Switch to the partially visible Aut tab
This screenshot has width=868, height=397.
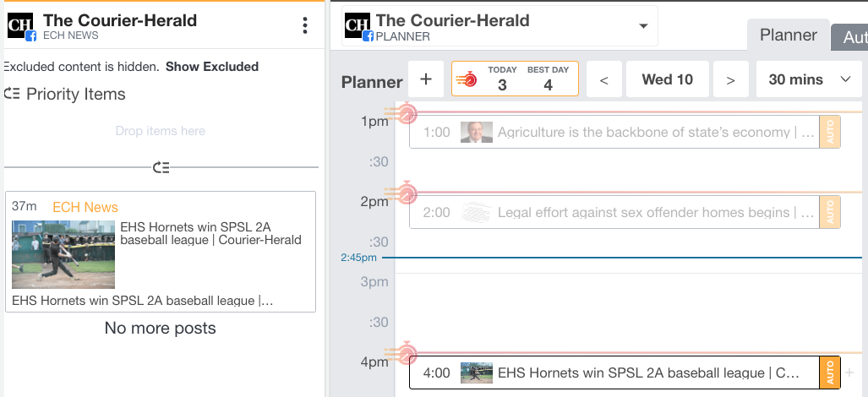[x=850, y=38]
